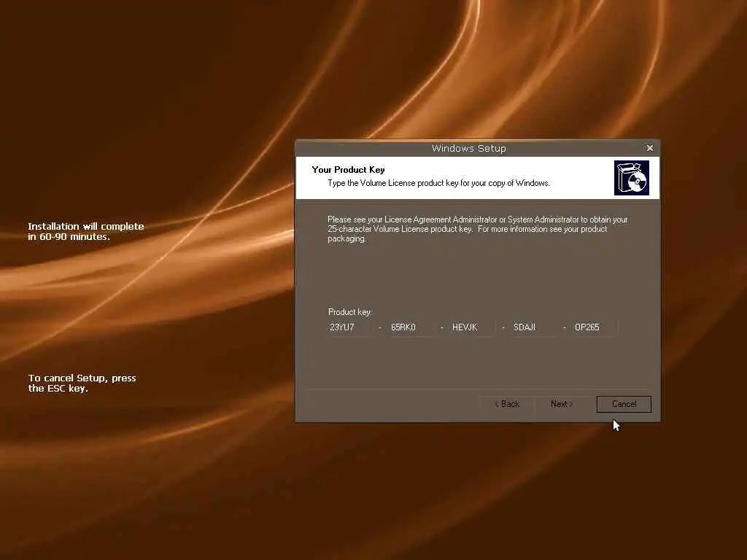This screenshot has height=560, width=747.
Task: Click the Next button in Setup
Action: 561,404
